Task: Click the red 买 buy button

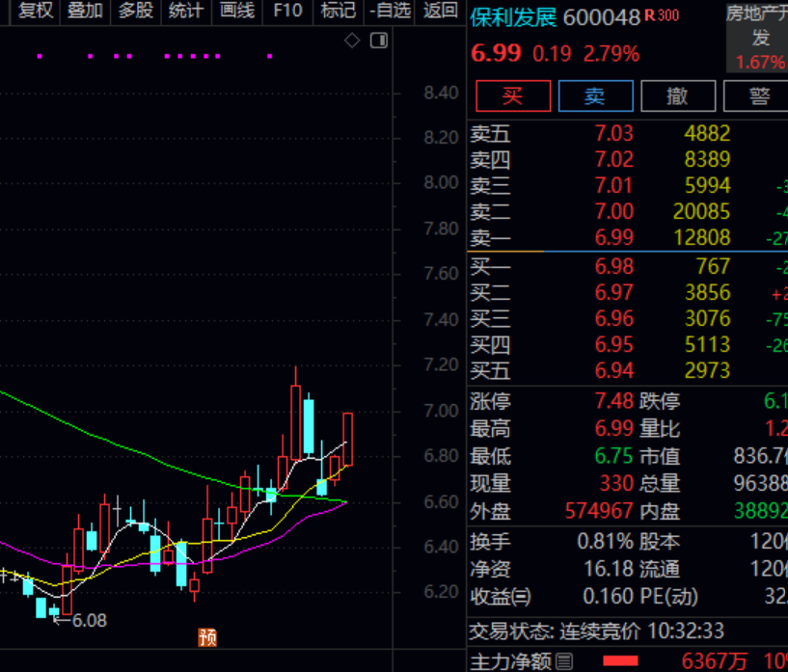Action: [513, 95]
